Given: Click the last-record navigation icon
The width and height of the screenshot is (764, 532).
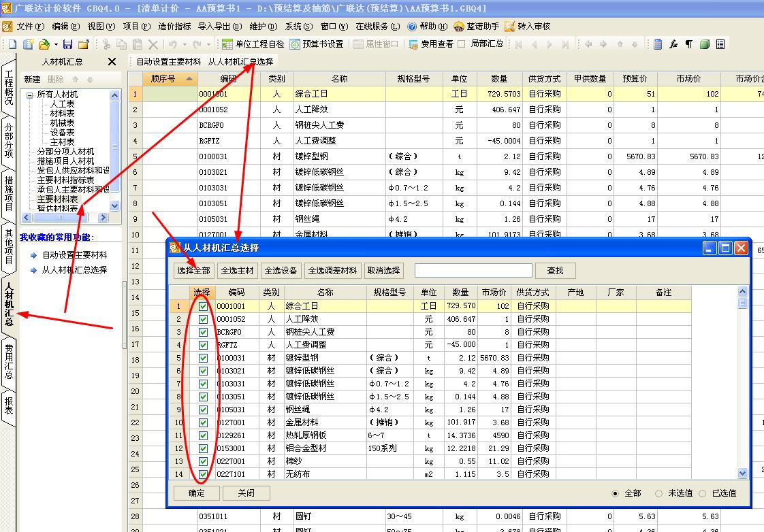Looking at the screenshot, I should [x=565, y=44].
